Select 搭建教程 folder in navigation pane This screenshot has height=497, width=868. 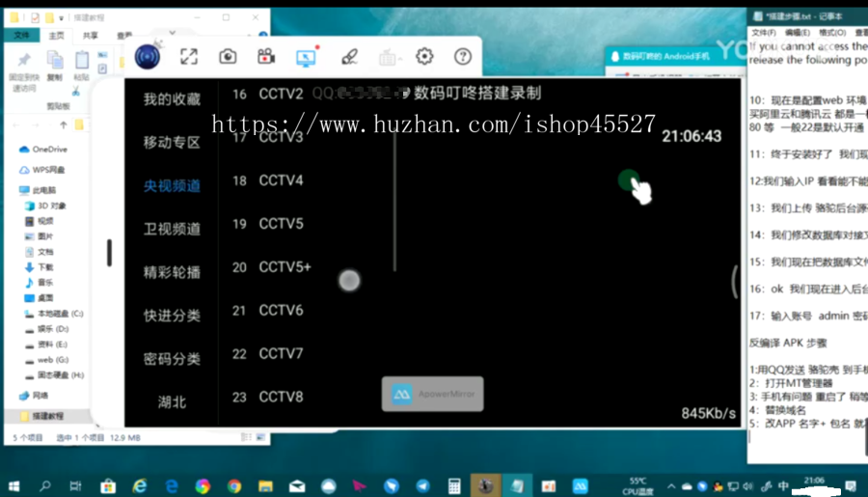tap(42, 416)
